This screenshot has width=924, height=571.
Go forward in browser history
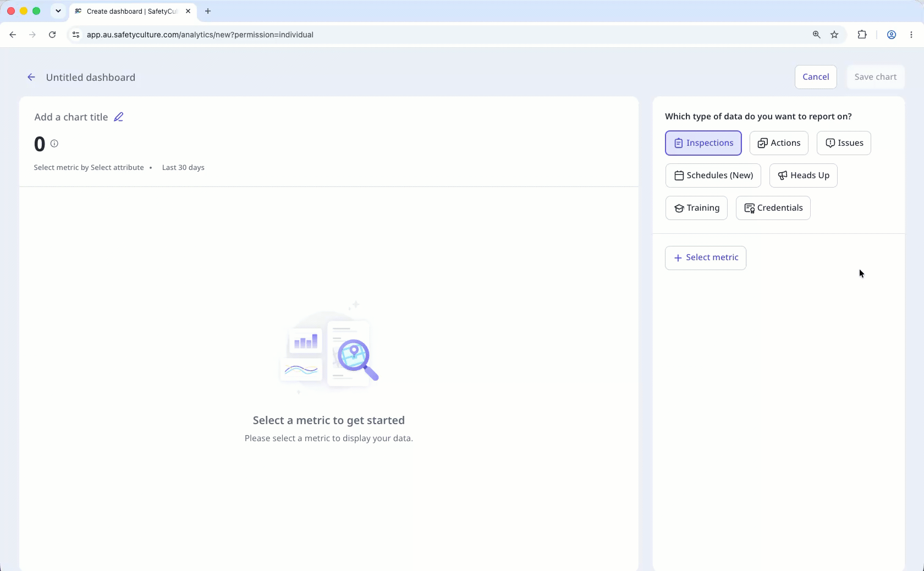point(32,35)
